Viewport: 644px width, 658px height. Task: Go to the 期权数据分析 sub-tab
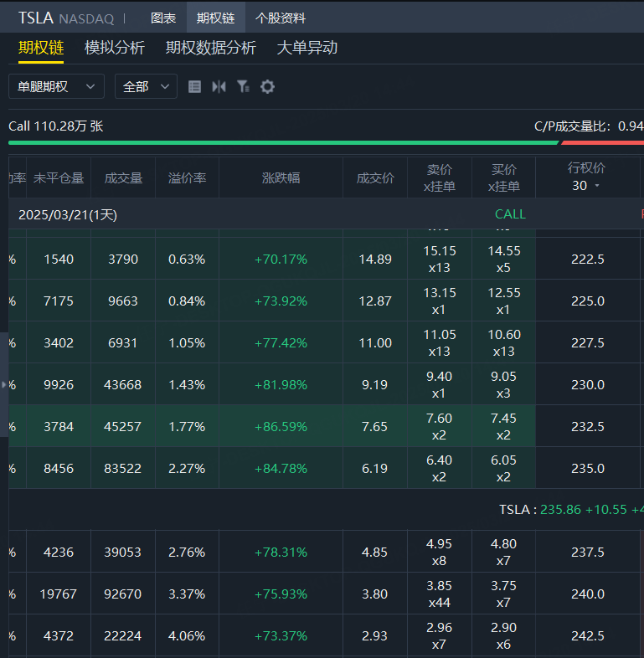click(211, 48)
